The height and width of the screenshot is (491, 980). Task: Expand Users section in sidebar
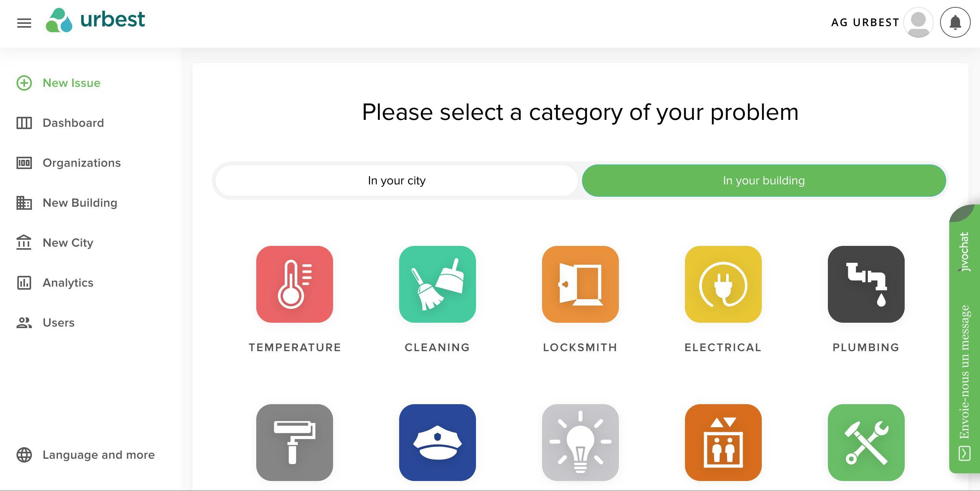click(58, 322)
